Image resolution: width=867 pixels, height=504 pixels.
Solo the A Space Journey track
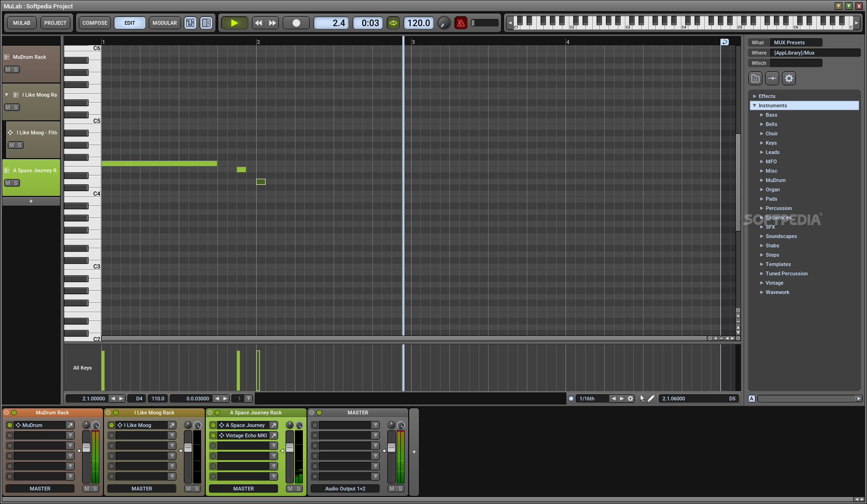click(16, 183)
